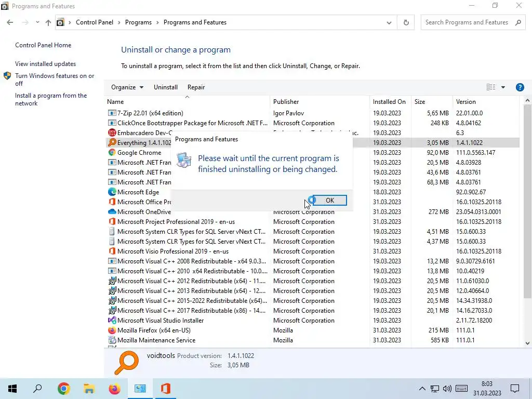
Task: Open the Windows Start menu
Action: pos(12,389)
